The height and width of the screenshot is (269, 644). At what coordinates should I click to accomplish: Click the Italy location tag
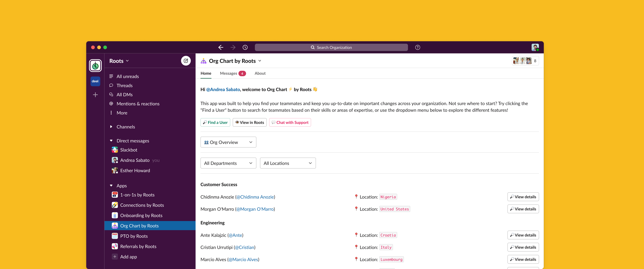(386, 247)
